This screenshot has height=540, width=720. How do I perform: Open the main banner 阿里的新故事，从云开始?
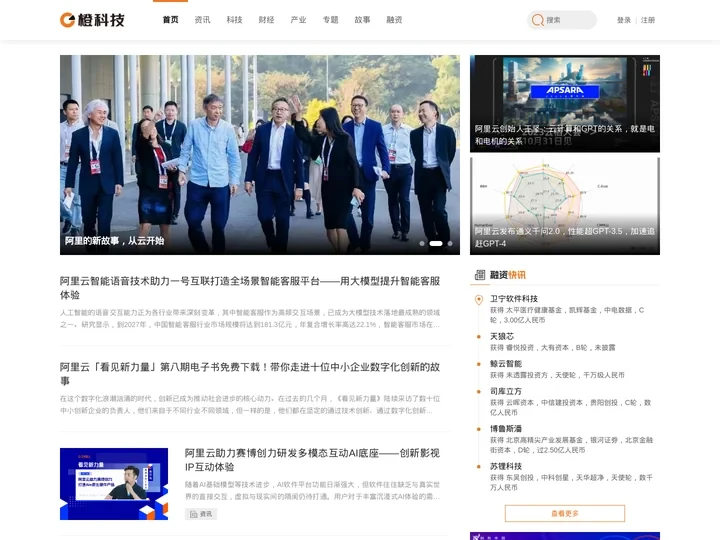(260, 155)
